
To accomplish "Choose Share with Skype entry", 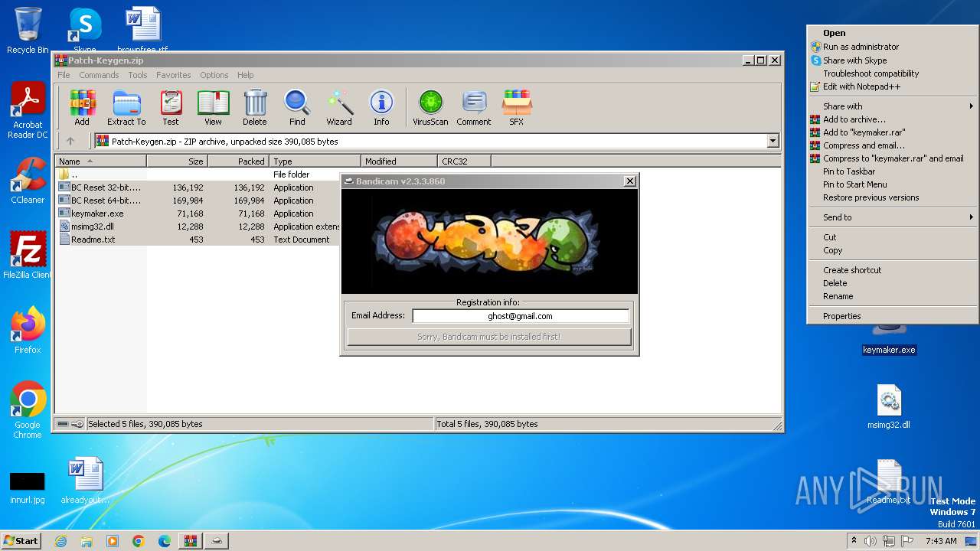I will coord(893,60).
